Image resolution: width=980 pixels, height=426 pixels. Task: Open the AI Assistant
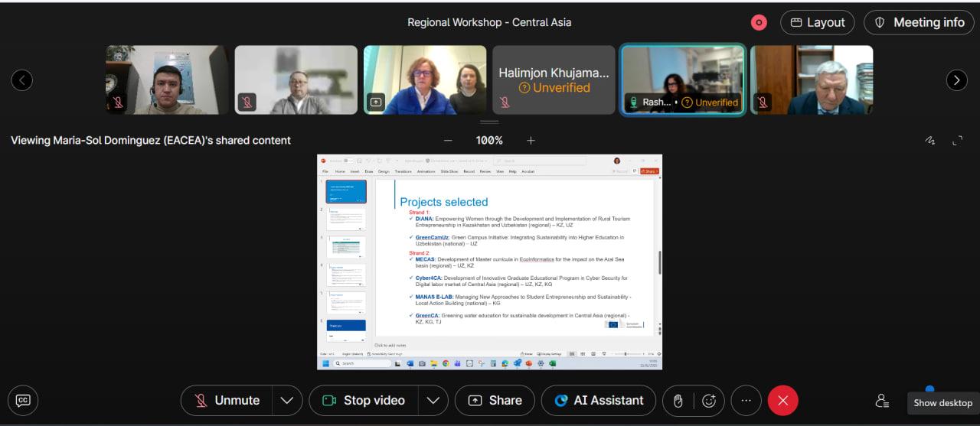pyautogui.click(x=599, y=400)
